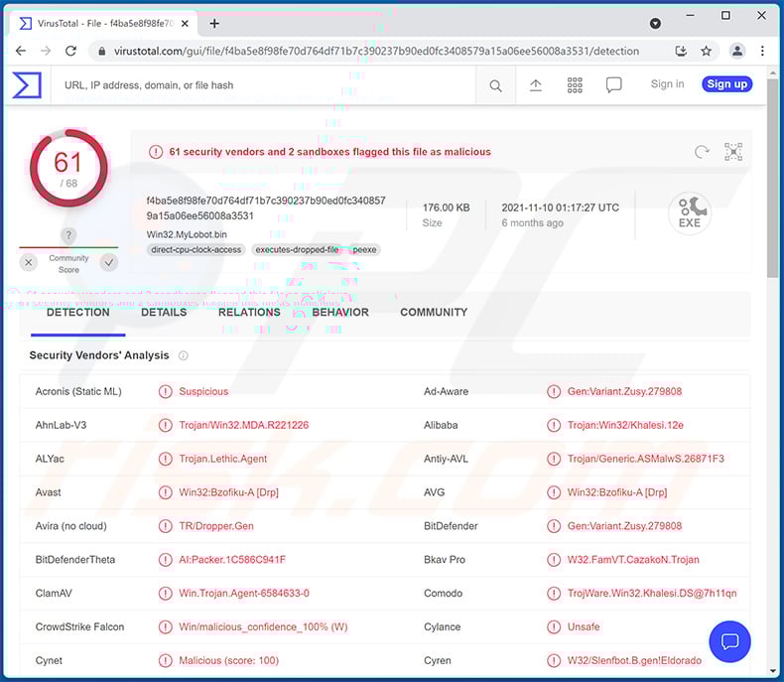Screen dimensions: 784x682
Task: Open the comments speech bubble icon
Action: pyautogui.click(x=613, y=85)
